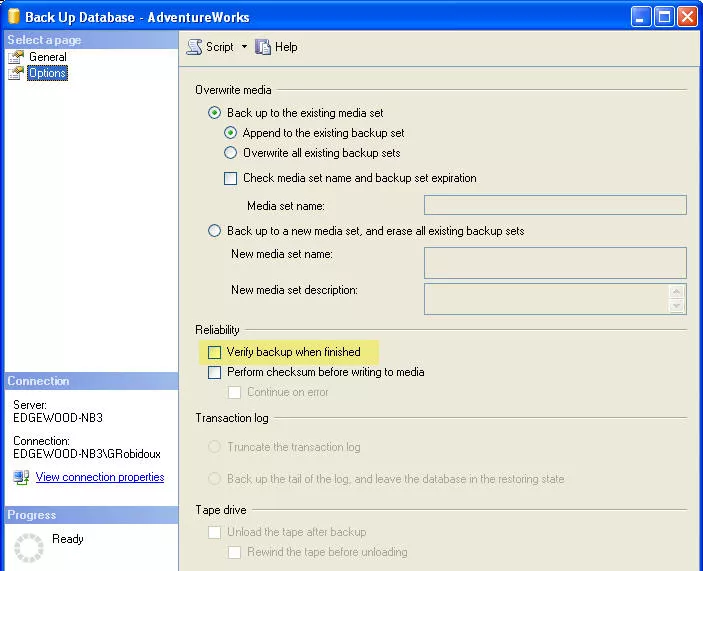Choose Back up to a new media set
The height and width of the screenshot is (633, 703).
point(214,231)
